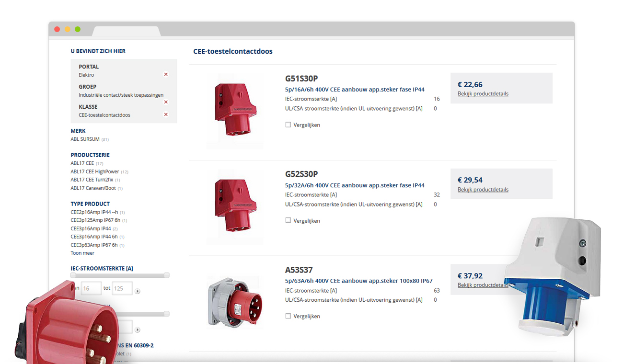Click the IEC-stroomsterkte maximum field 125
Screen dimensions: 623x364
tap(122, 288)
